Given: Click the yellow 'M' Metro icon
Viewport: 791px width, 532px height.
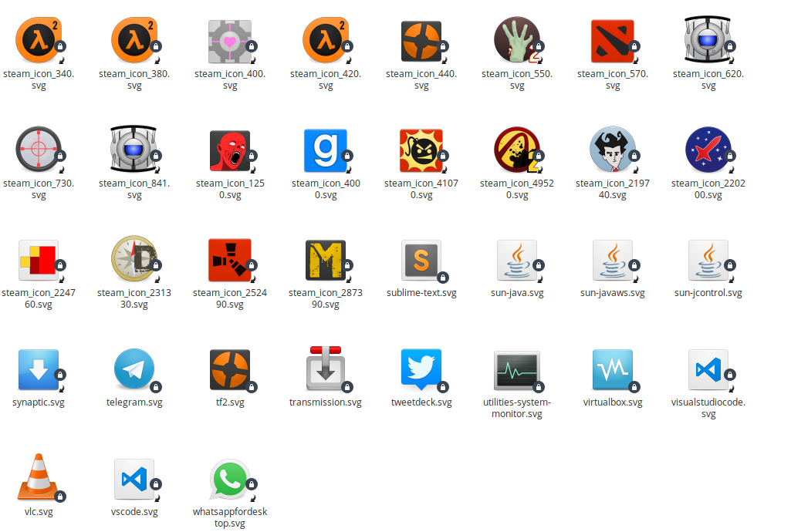Looking at the screenshot, I should click(326, 260).
